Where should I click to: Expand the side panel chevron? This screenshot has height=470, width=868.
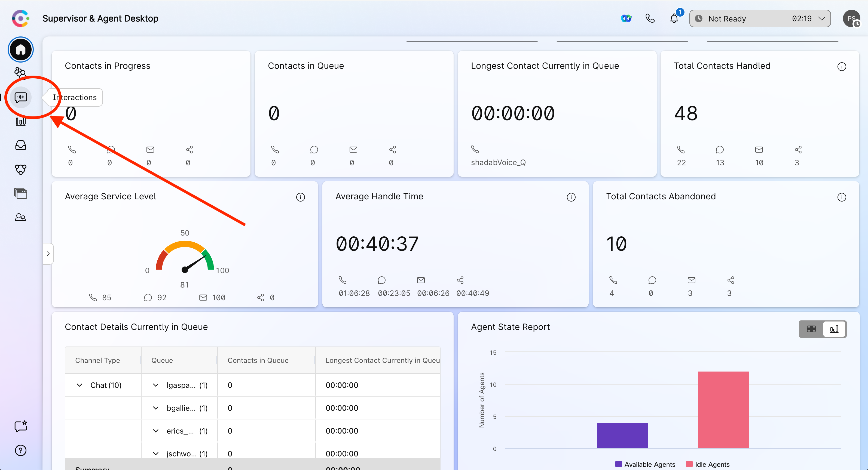(48, 253)
